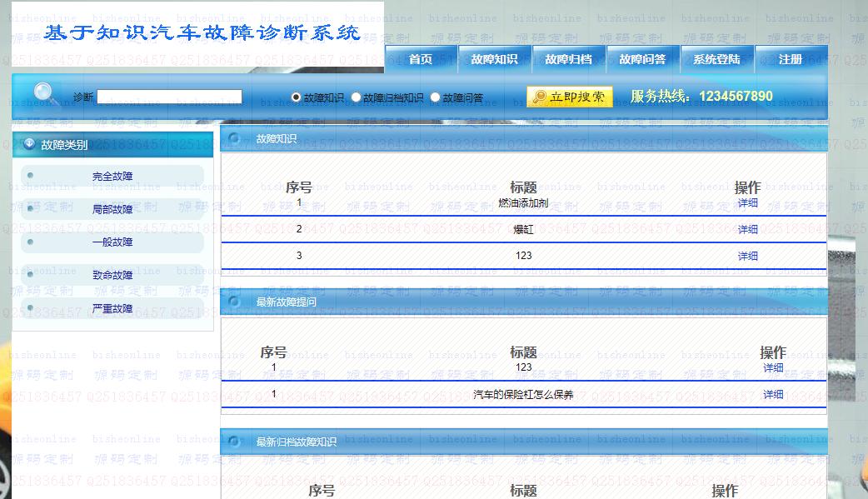Choose 局部故障 category in sidebar
Screen dimensions: 868x499
coord(112,209)
